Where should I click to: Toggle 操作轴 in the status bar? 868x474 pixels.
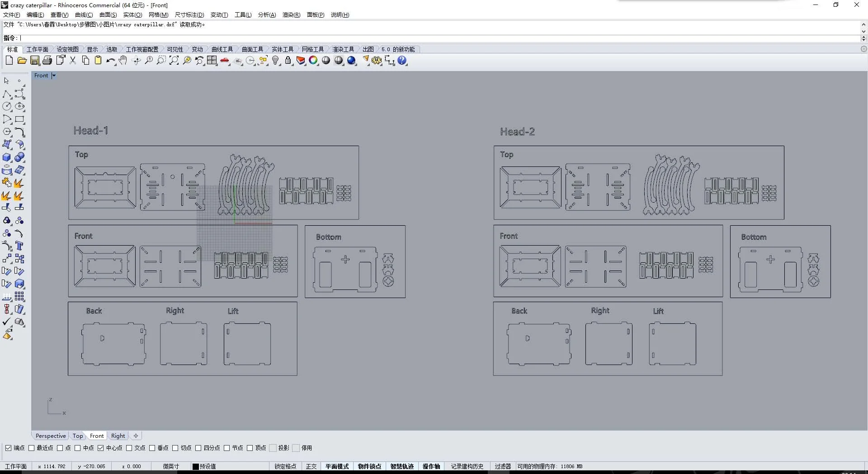point(431,466)
